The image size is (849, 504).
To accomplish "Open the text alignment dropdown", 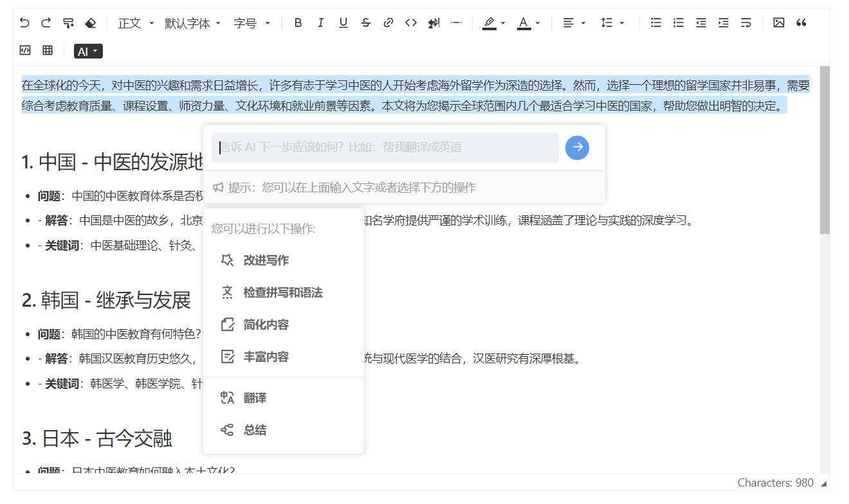I will (x=574, y=23).
